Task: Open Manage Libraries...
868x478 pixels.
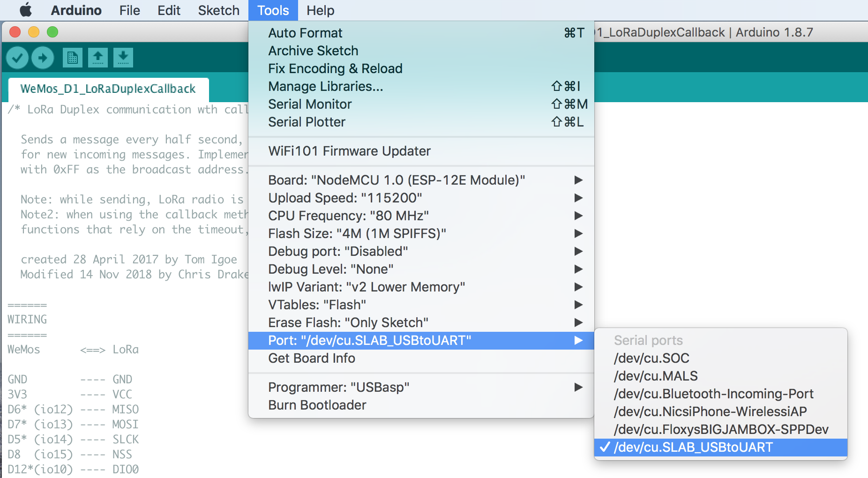Action: click(x=421, y=86)
